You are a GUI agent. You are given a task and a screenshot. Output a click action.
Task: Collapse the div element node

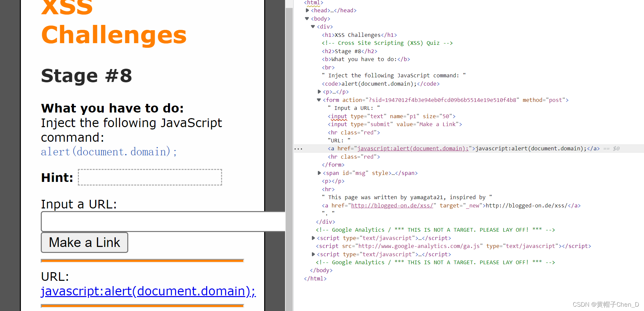point(313,27)
